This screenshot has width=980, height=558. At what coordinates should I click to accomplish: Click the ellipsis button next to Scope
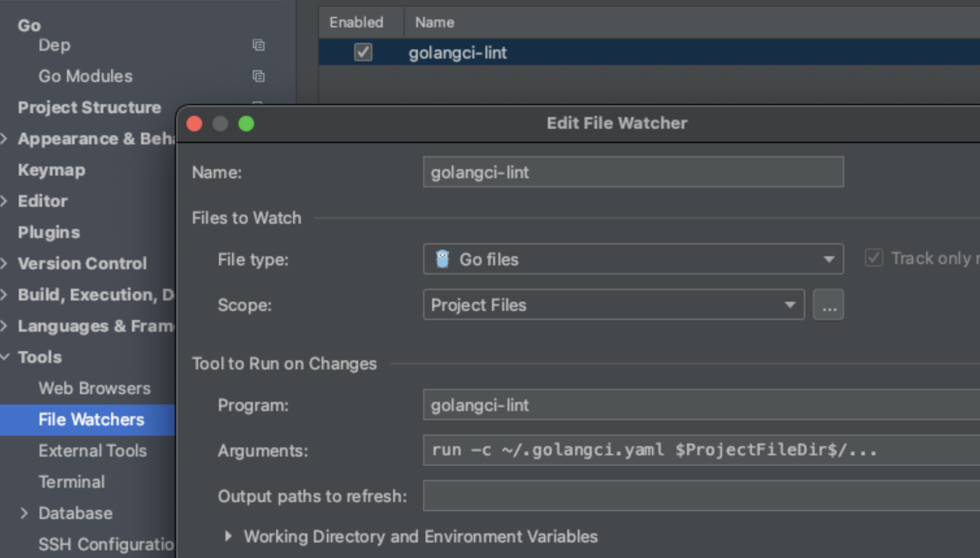829,304
